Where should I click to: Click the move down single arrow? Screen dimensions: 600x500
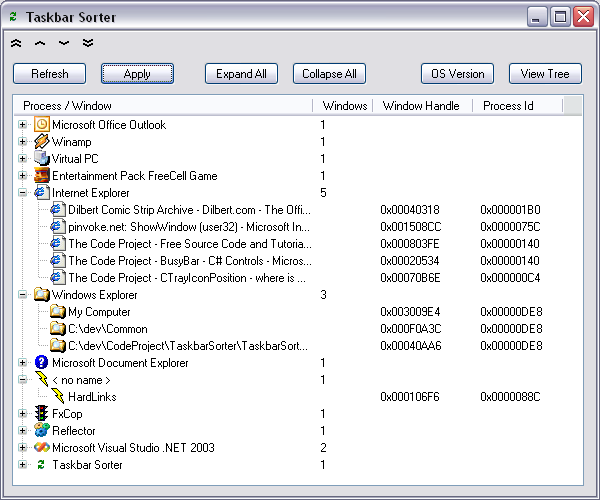coord(64,43)
